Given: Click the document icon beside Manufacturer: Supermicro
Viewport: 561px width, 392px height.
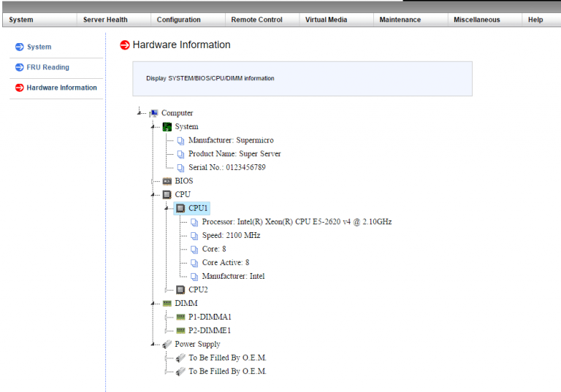Looking at the screenshot, I should pos(180,141).
